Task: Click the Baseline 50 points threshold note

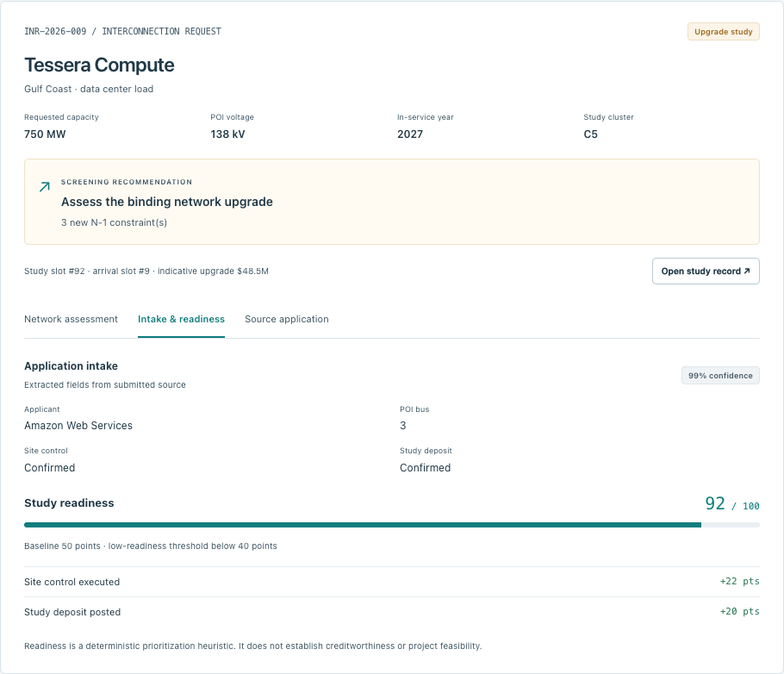Action: tap(151, 546)
